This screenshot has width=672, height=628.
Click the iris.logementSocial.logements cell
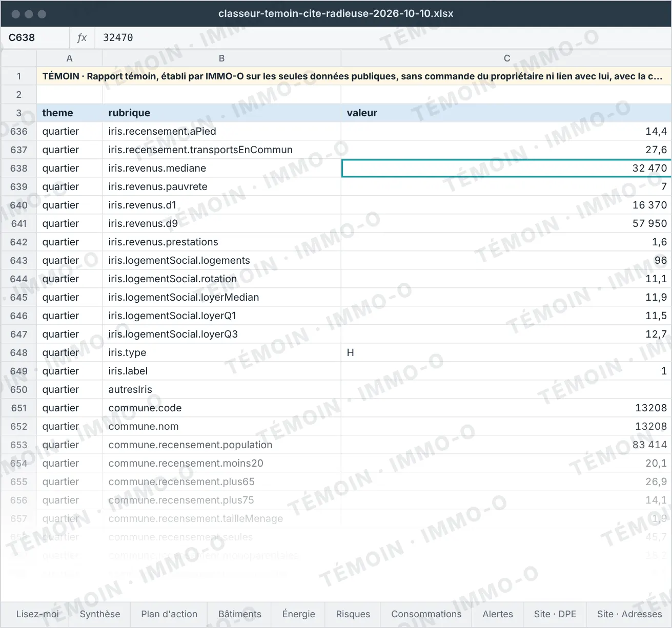(x=222, y=260)
